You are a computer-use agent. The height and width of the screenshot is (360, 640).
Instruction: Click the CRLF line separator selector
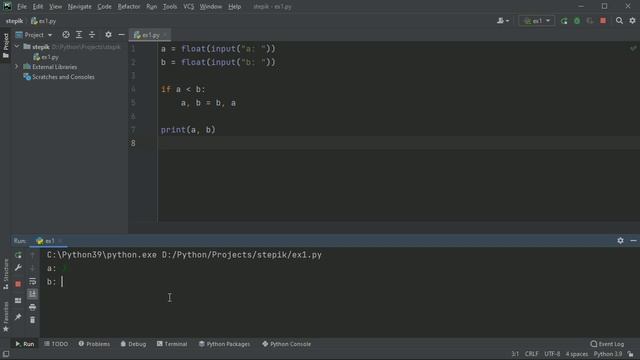tap(531, 354)
